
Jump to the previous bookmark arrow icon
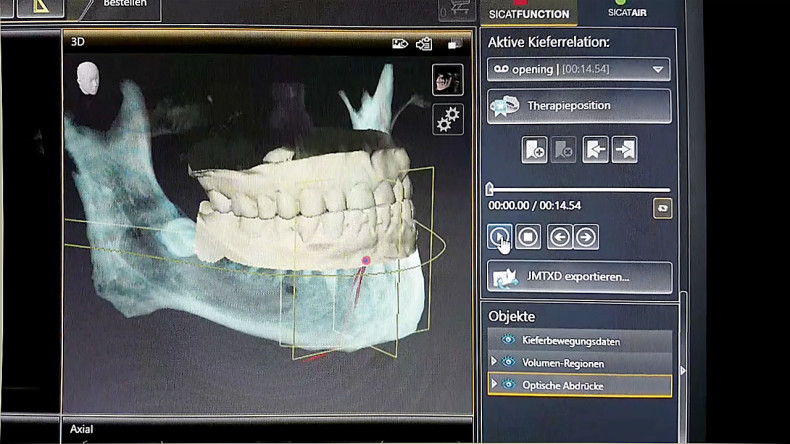595,149
